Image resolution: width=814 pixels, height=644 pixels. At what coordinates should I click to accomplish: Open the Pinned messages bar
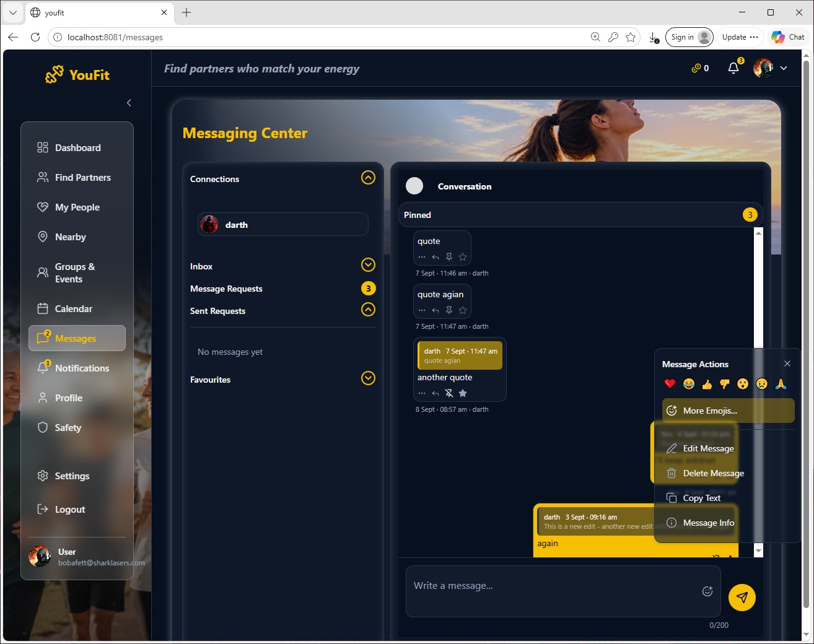click(x=580, y=215)
